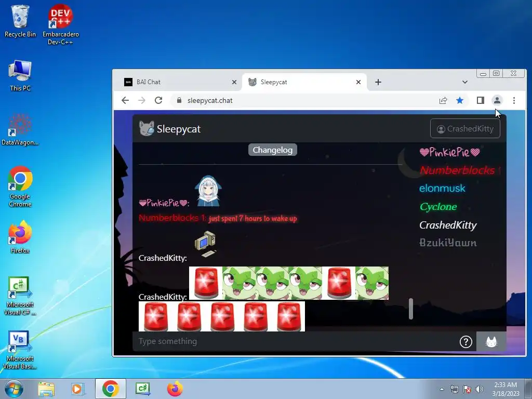Open Windows Media Player from taskbar
The width and height of the screenshot is (532, 399).
coord(77,389)
